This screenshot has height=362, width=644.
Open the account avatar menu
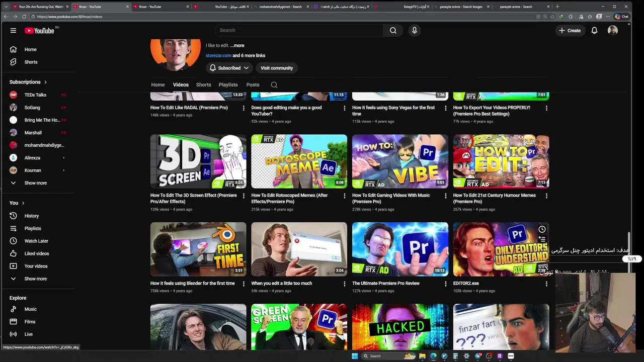point(612,30)
